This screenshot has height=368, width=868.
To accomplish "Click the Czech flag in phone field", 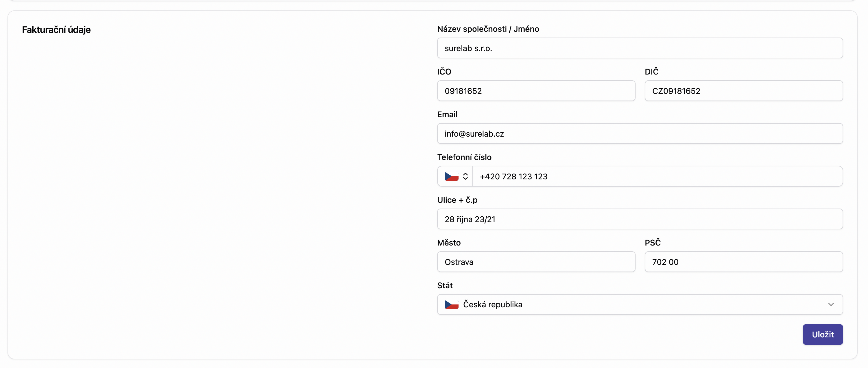I will [451, 176].
